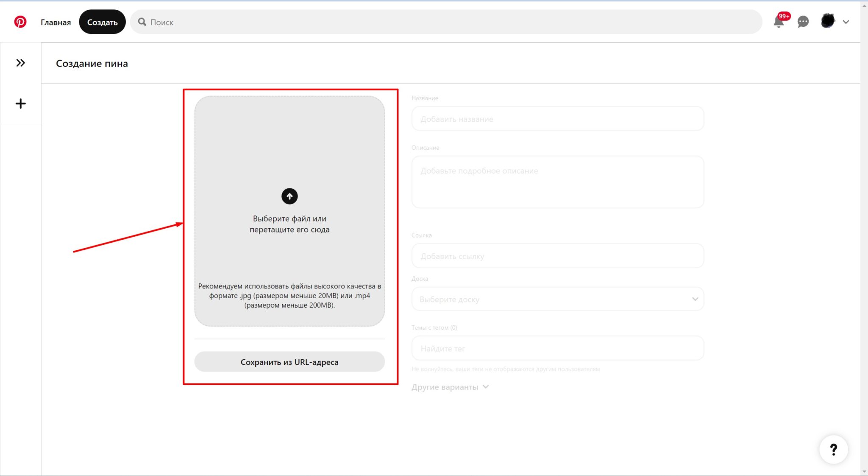Click the Pinterest logo icon
Viewport: 868px width, 476px height.
[20, 22]
